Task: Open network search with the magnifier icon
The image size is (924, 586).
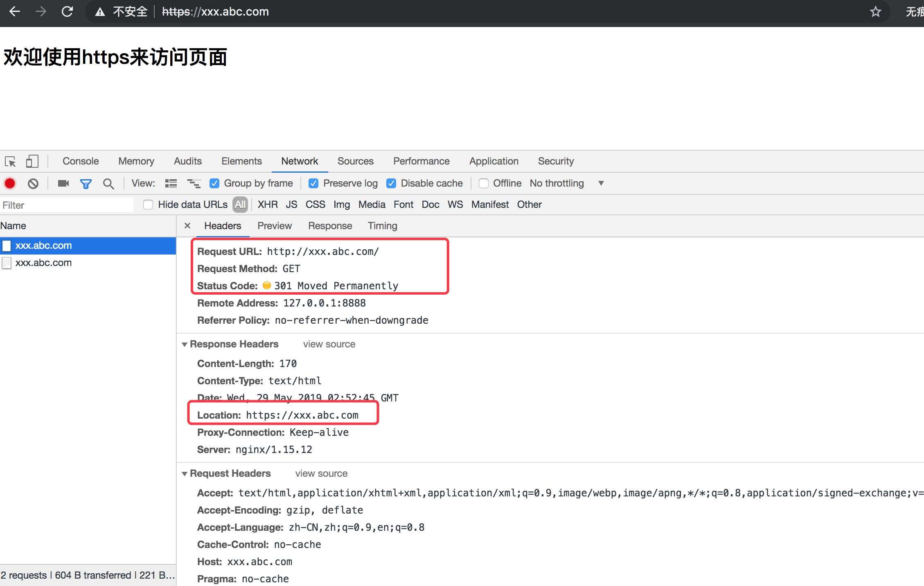Action: [x=108, y=184]
